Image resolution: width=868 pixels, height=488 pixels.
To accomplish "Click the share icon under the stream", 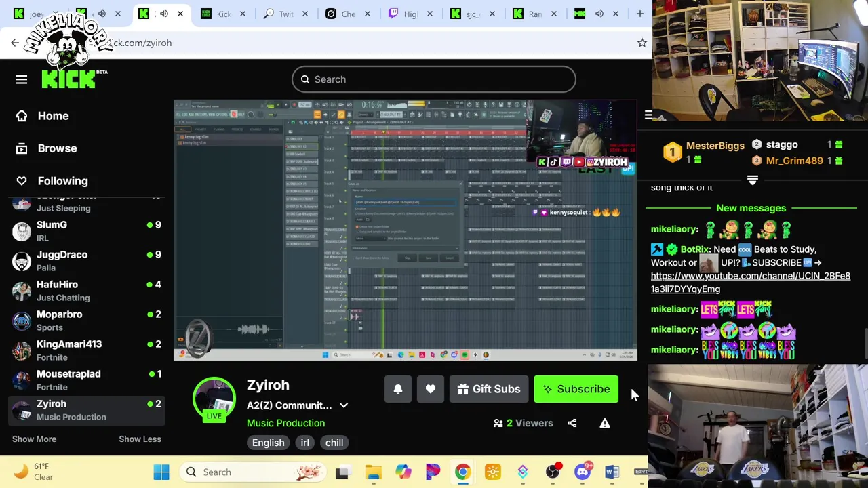I will tap(572, 423).
